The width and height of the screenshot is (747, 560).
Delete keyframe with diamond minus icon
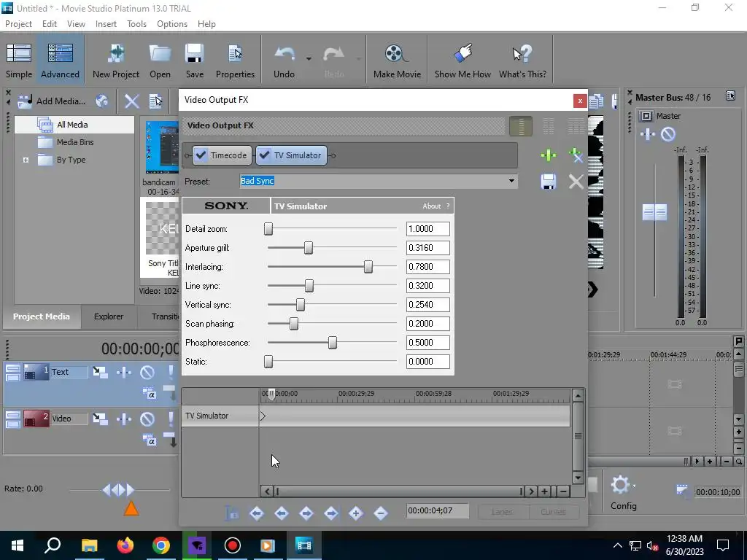pyautogui.click(x=381, y=513)
